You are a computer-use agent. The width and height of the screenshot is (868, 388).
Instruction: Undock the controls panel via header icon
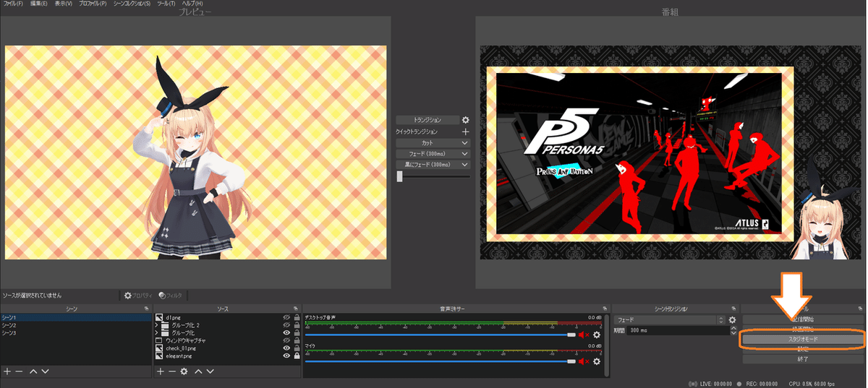click(x=860, y=309)
